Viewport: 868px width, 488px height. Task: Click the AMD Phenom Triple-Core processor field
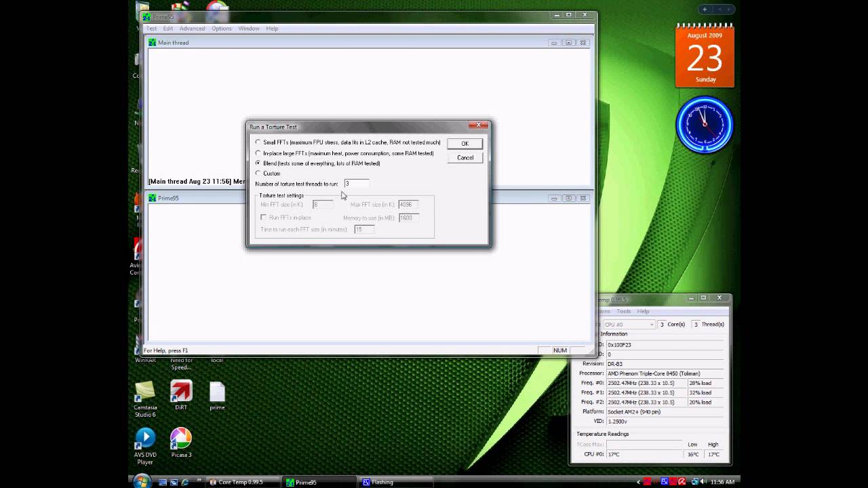coord(665,373)
